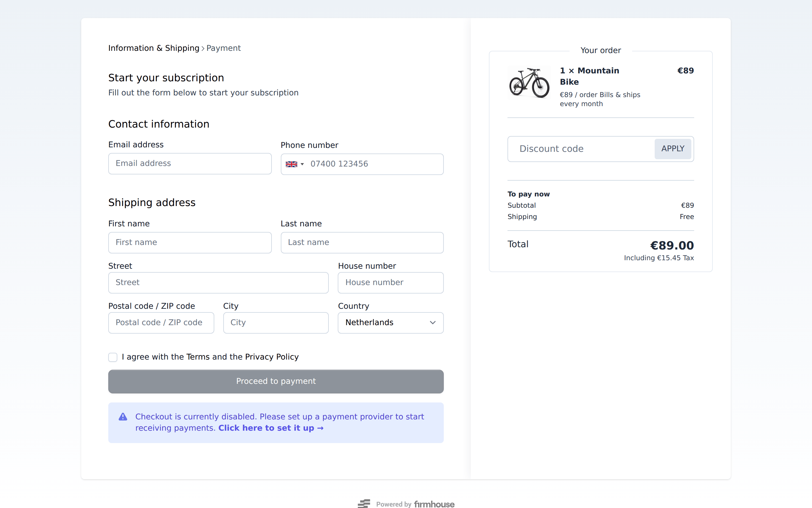The height and width of the screenshot is (508, 812).
Task: Click the 'Your order' panel title
Action: [601, 51]
